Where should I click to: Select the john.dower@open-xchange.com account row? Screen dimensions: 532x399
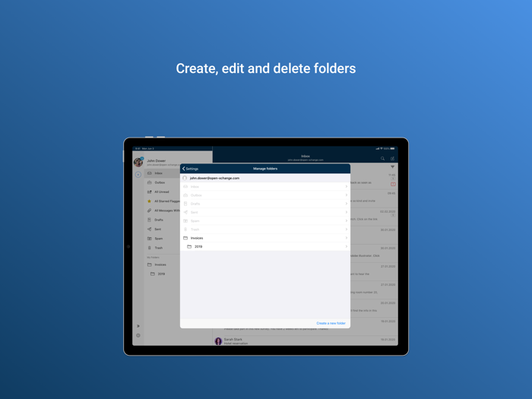[265, 178]
